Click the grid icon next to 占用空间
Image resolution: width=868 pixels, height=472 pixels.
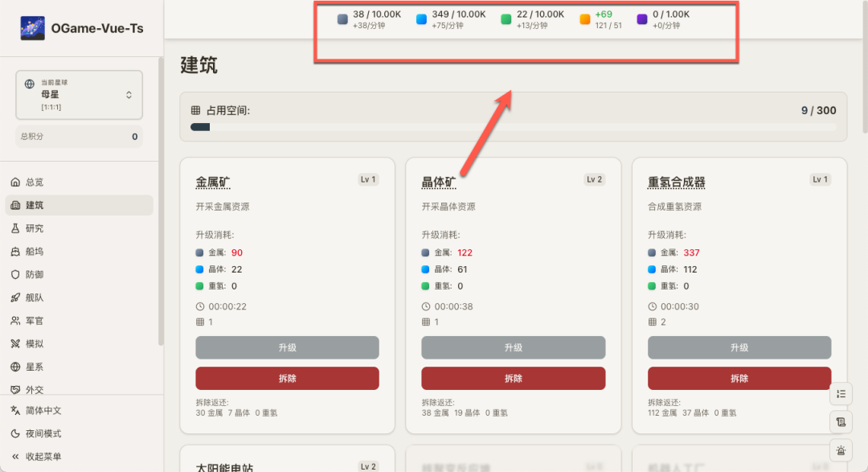pos(195,110)
